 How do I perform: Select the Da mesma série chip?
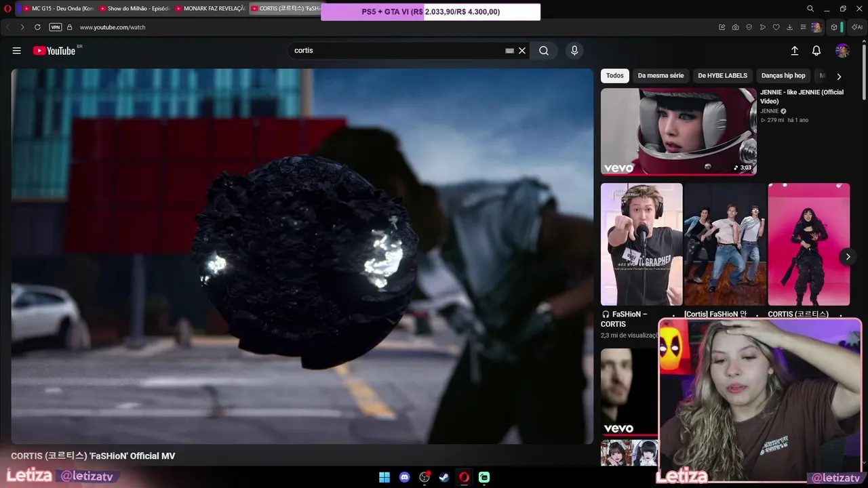tap(660, 76)
